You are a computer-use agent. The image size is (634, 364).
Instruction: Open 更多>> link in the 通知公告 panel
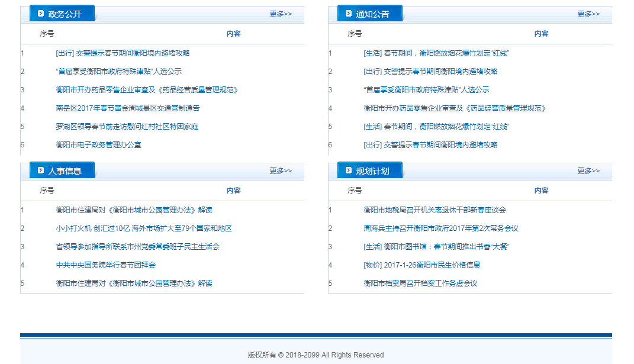(x=588, y=14)
